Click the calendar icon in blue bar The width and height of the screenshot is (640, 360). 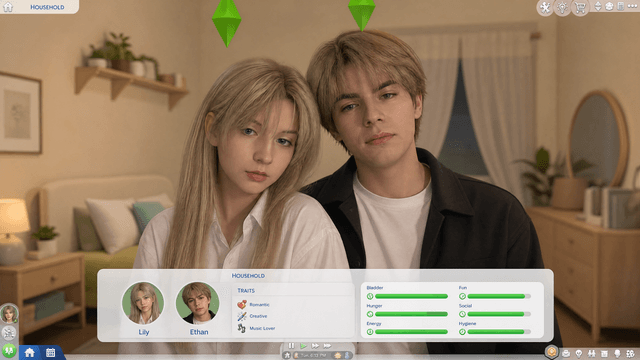(51, 352)
